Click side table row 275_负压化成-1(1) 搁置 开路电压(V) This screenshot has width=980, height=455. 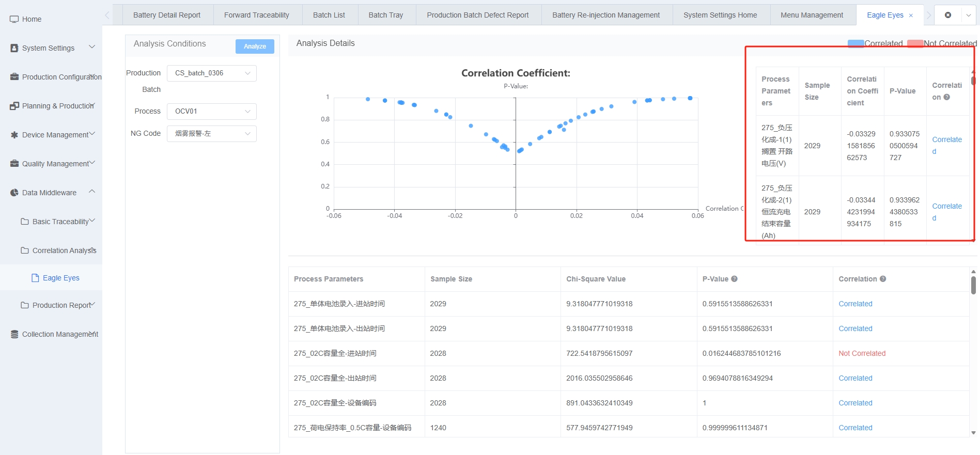click(862, 146)
